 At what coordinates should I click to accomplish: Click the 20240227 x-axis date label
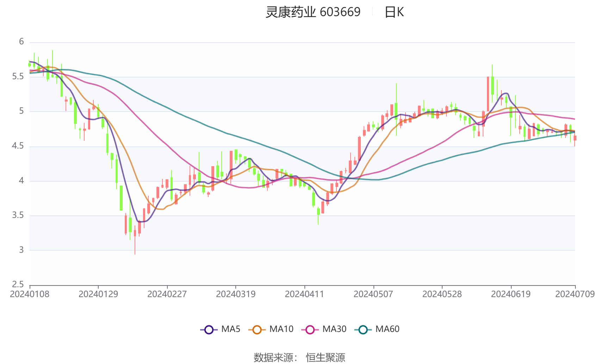pos(167,294)
